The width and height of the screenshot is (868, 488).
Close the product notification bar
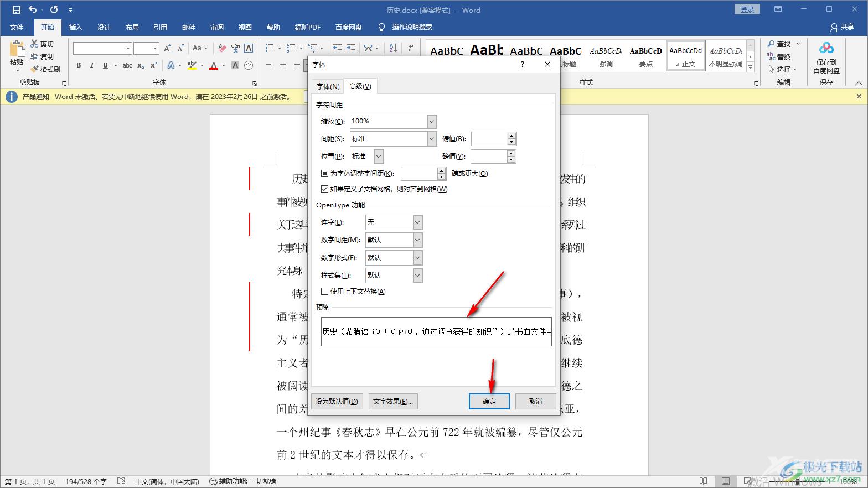(859, 96)
